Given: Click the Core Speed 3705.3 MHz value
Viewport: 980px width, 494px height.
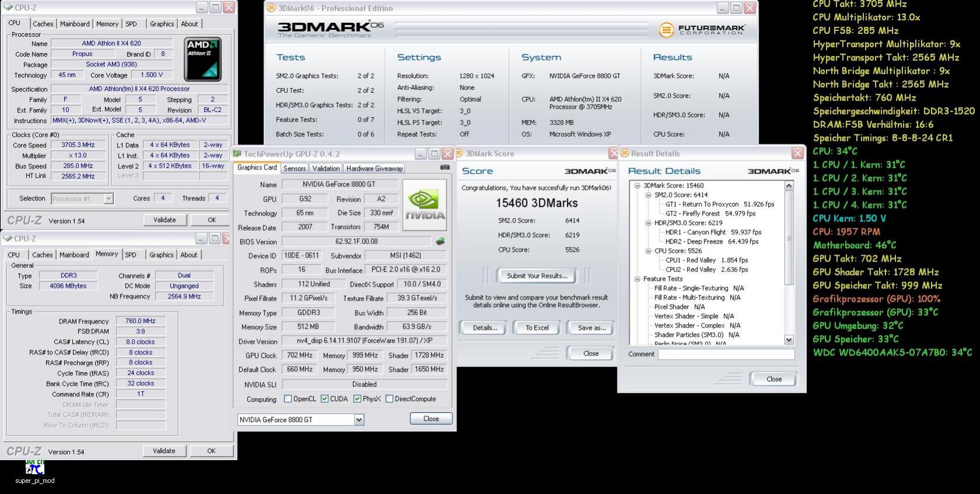Looking at the screenshot, I should [78, 145].
